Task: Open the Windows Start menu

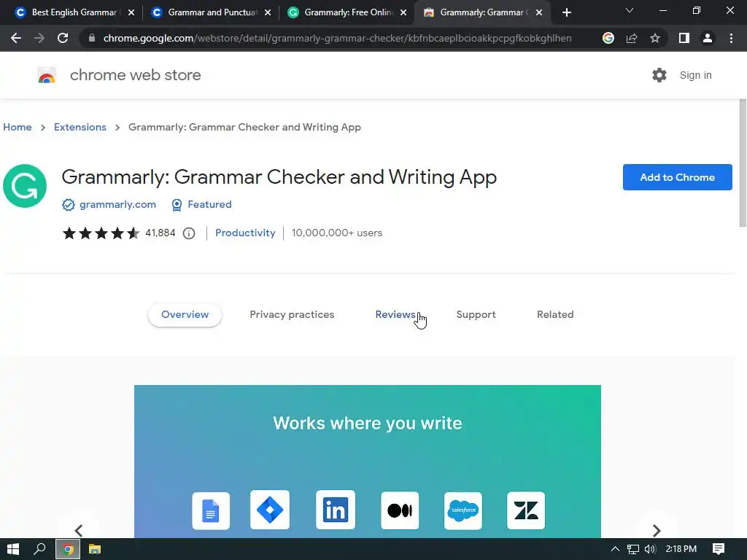Action: click(13, 549)
